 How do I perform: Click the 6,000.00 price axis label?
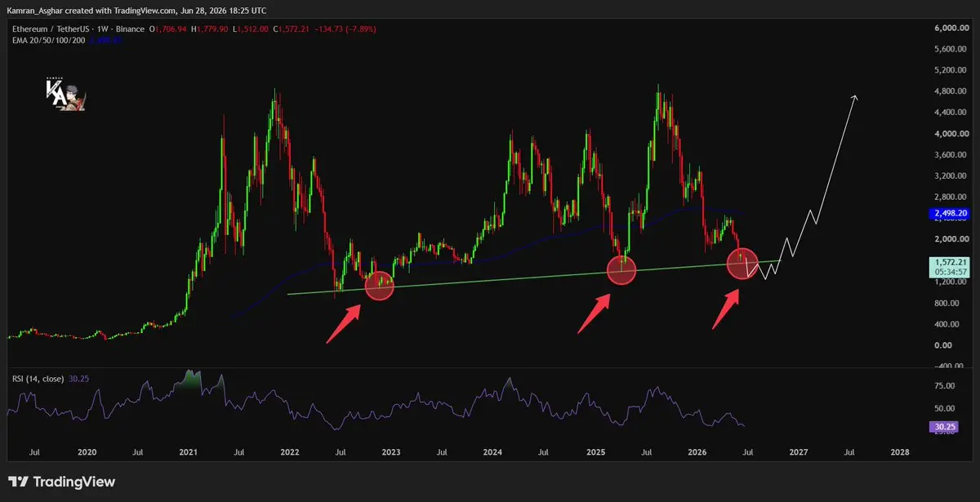(x=950, y=29)
